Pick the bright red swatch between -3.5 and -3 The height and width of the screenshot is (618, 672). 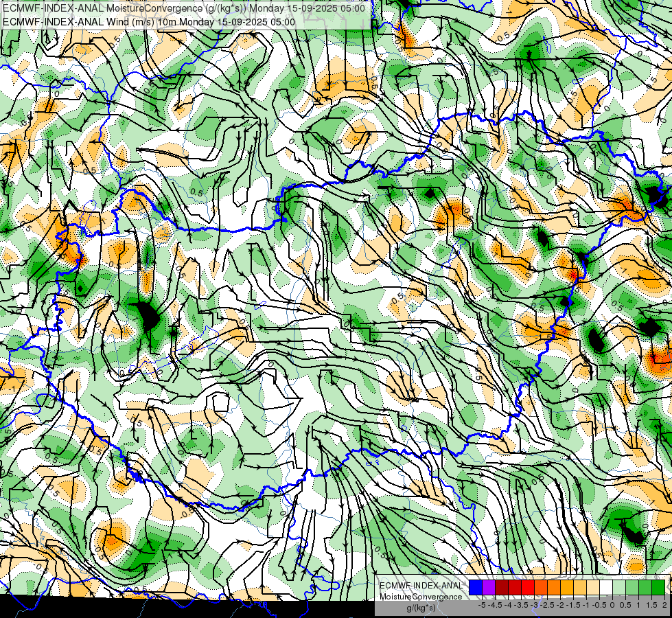[528, 587]
